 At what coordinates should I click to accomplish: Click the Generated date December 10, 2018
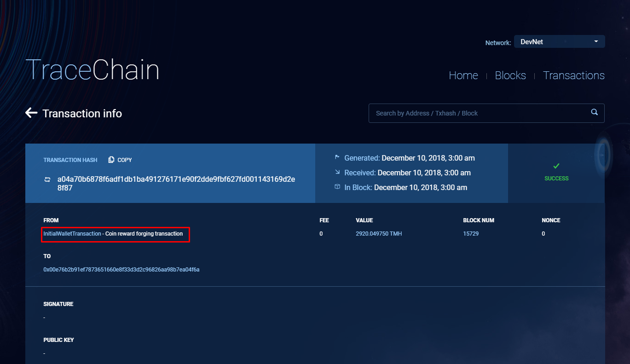pyautogui.click(x=428, y=158)
